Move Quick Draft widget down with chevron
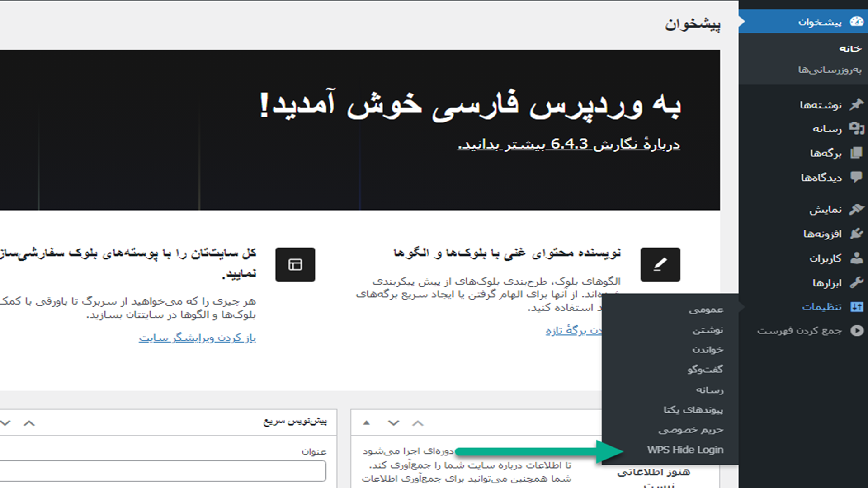868x488 pixels. (x=5, y=423)
